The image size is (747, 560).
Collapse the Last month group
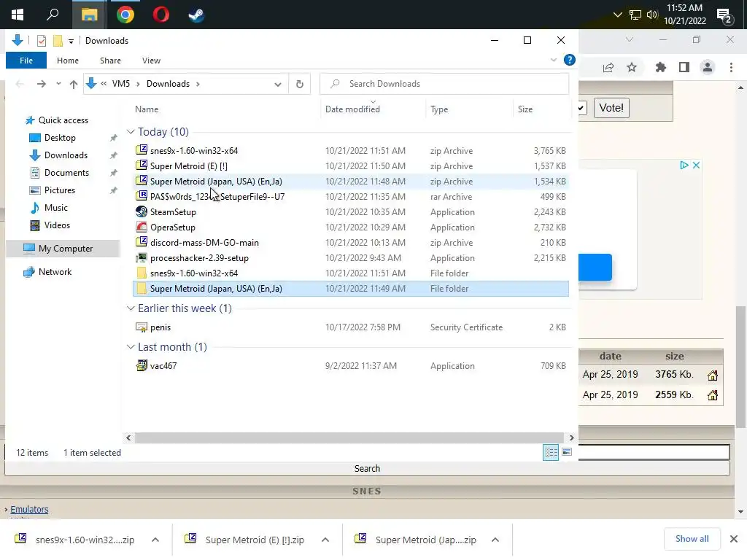click(131, 347)
